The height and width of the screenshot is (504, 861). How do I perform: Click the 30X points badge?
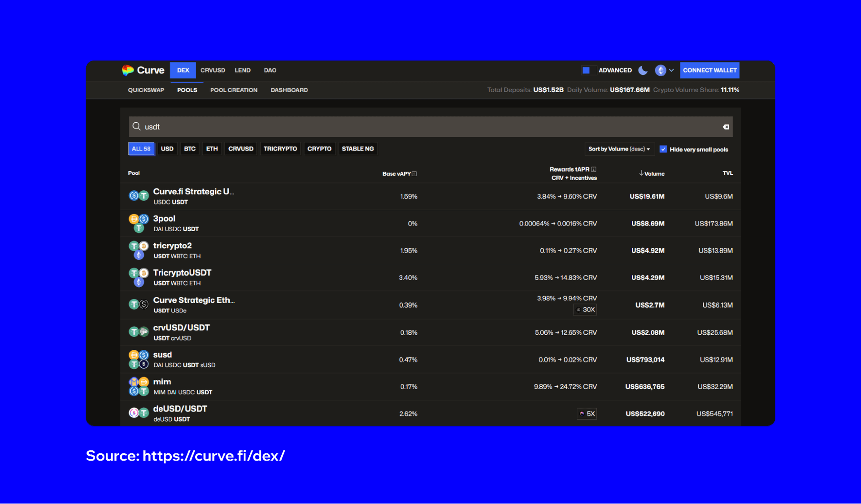coord(585,310)
